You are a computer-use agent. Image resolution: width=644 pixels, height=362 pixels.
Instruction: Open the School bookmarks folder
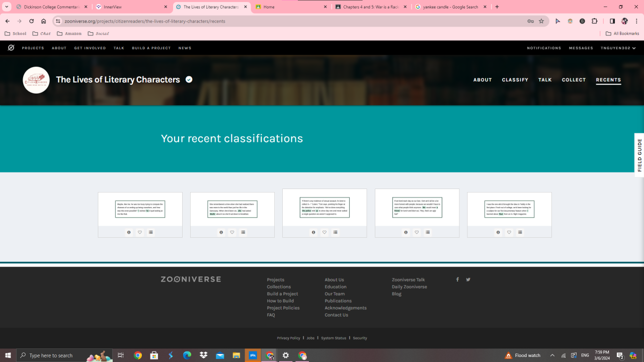[16, 34]
